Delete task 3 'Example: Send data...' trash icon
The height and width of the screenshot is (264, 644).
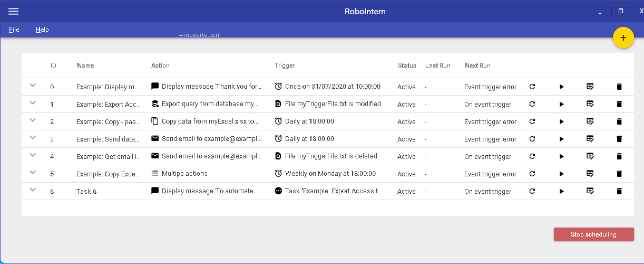tap(619, 139)
